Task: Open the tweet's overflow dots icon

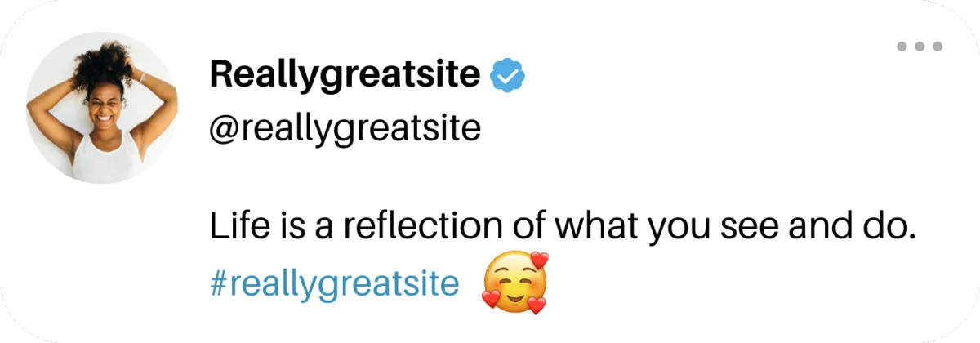Action: pos(920,47)
